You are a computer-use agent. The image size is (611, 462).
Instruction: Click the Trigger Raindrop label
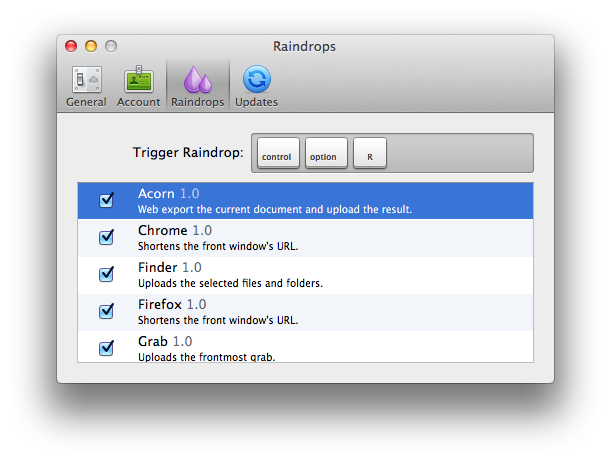point(188,152)
